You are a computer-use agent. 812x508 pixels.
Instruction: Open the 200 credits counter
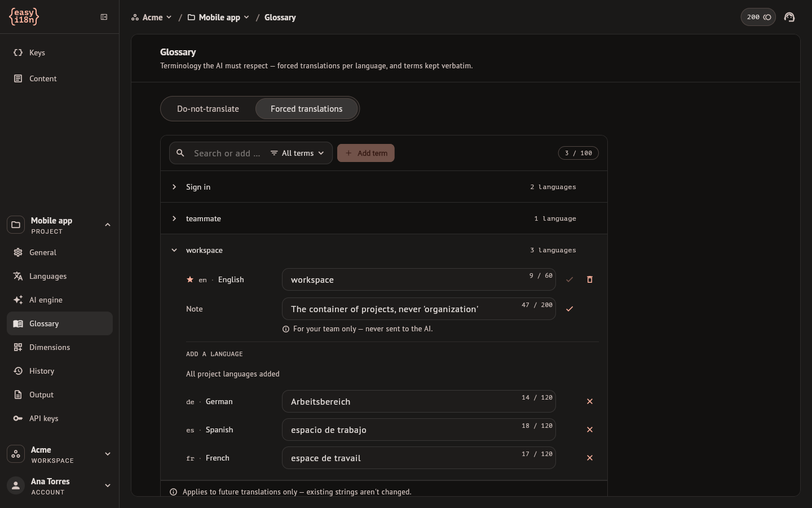click(758, 17)
